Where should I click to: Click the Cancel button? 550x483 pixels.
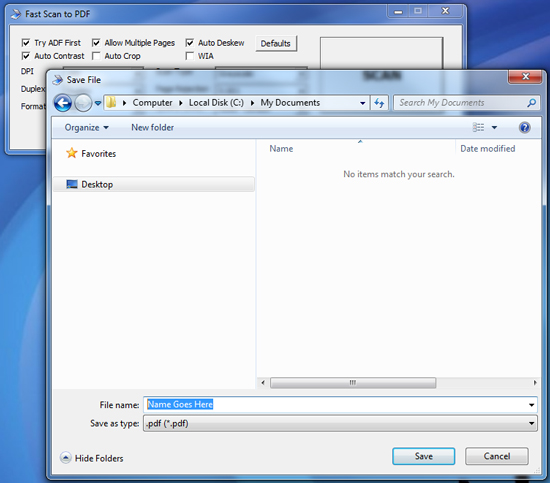[x=497, y=456]
